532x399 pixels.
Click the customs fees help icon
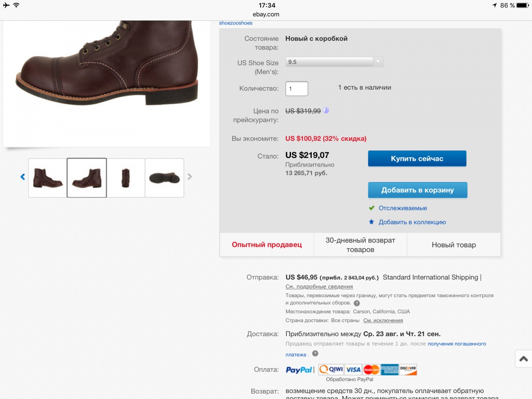[x=357, y=303]
